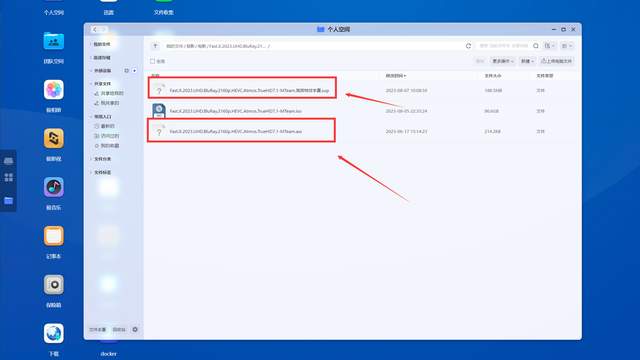
Task: Open the more actions dropdown
Action: click(x=502, y=61)
